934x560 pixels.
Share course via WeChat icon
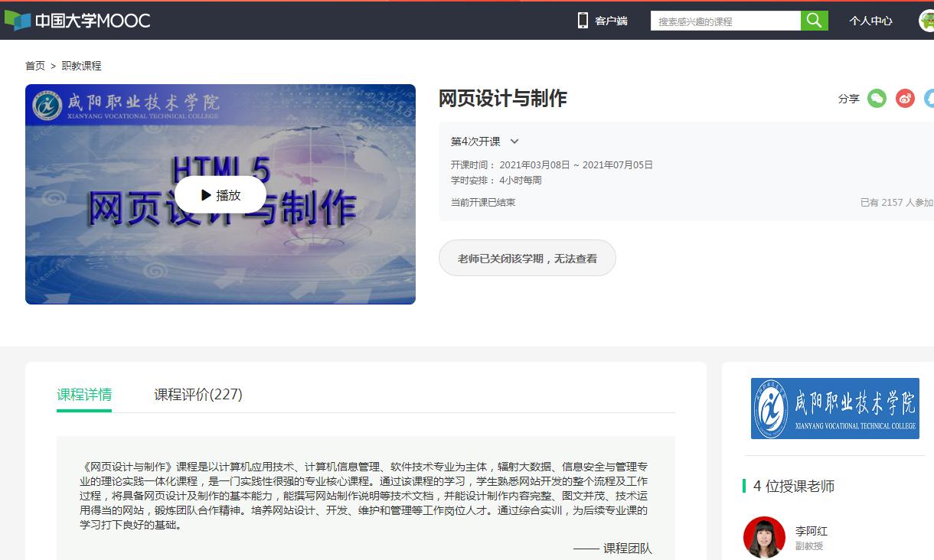click(x=877, y=99)
